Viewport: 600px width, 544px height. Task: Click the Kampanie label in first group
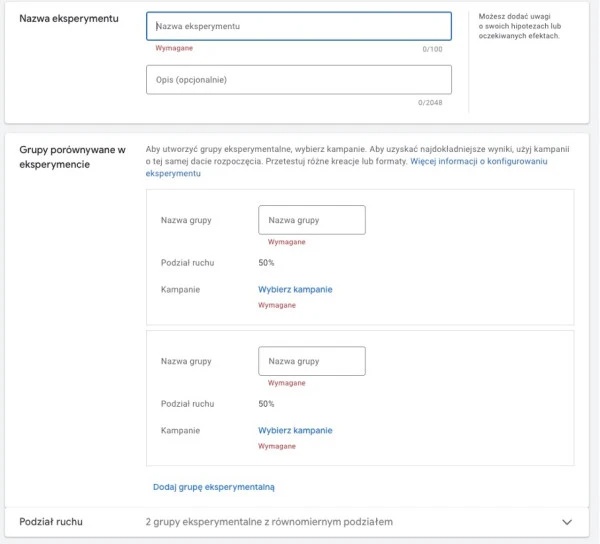(180, 289)
